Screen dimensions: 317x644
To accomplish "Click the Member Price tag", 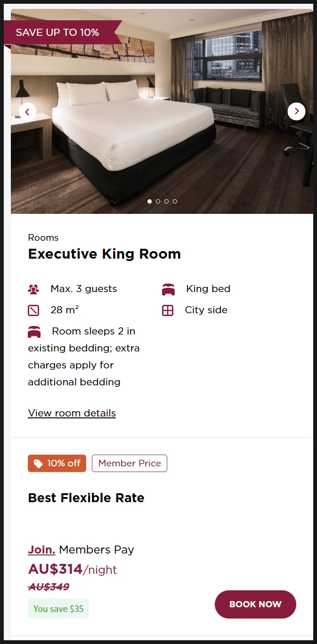I will 130,464.
